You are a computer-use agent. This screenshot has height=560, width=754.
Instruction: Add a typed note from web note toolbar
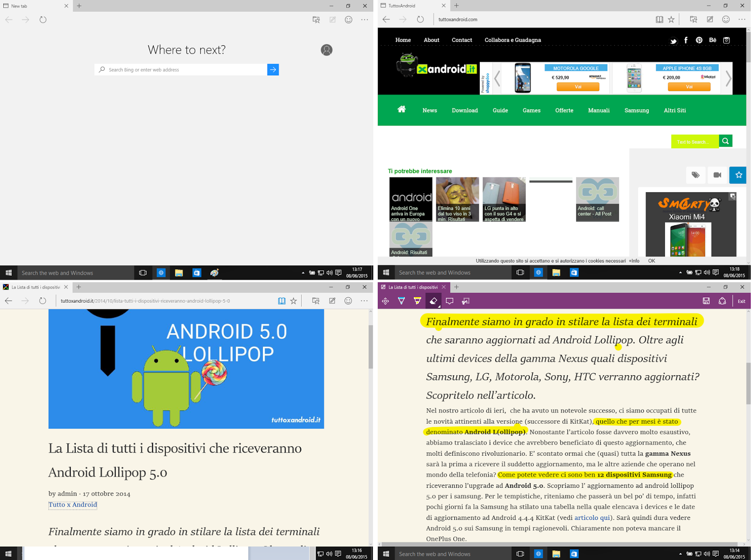tap(450, 301)
